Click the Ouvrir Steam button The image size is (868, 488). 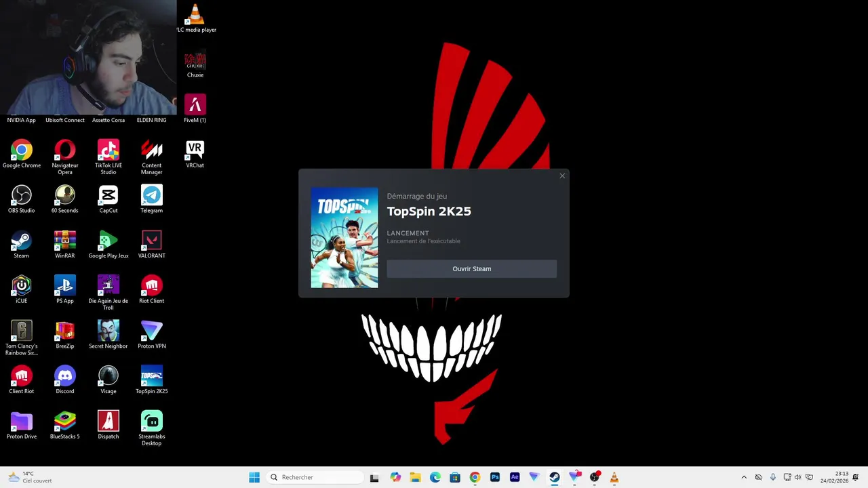pyautogui.click(x=471, y=268)
